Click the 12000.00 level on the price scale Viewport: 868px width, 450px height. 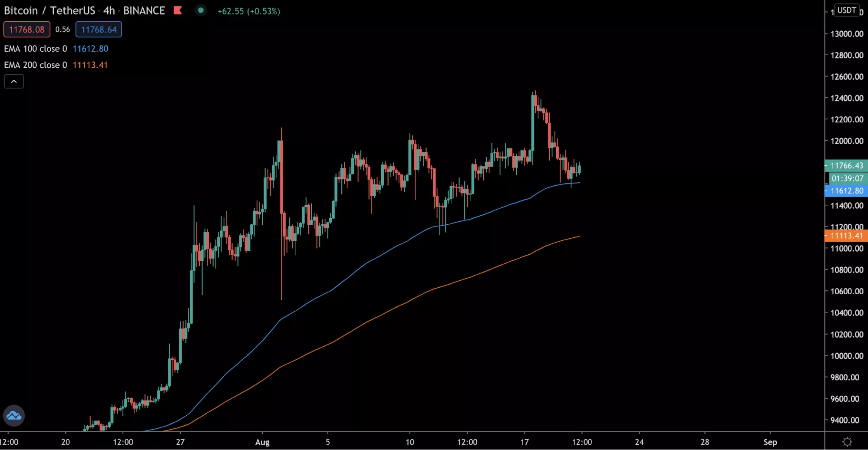[846, 141]
